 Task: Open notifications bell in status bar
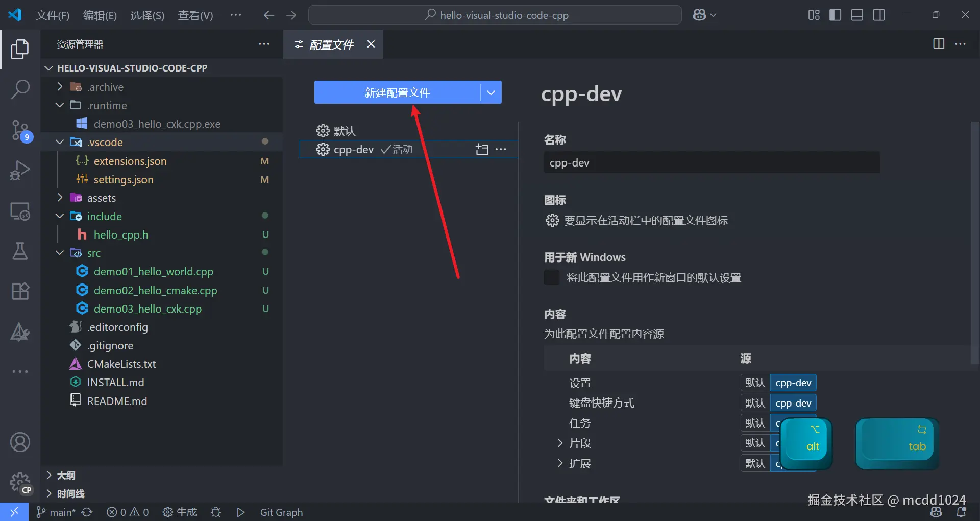tap(962, 512)
